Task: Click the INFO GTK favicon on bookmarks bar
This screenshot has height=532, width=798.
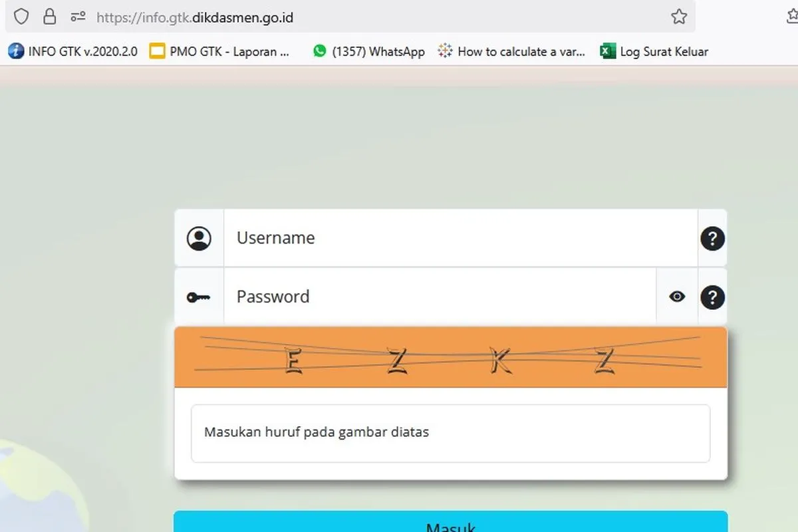Action: pos(15,51)
